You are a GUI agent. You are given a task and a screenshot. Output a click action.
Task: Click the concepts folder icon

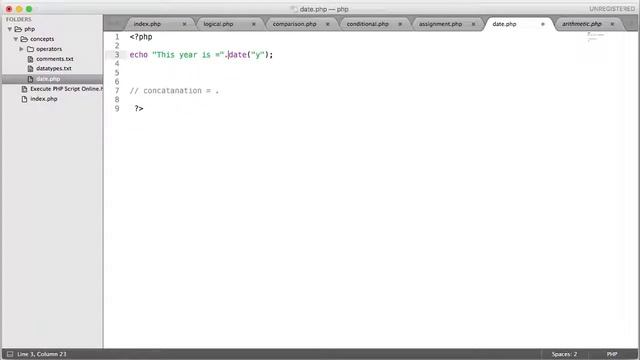pos(24,39)
